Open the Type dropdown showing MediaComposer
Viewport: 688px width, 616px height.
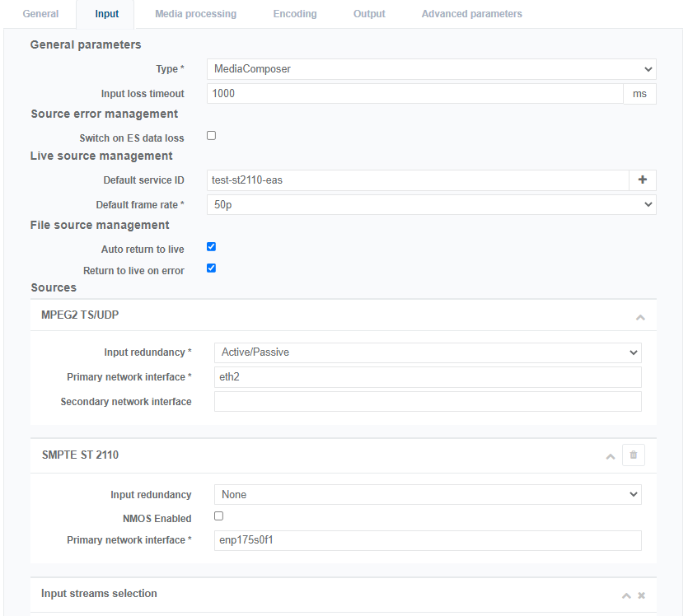431,69
